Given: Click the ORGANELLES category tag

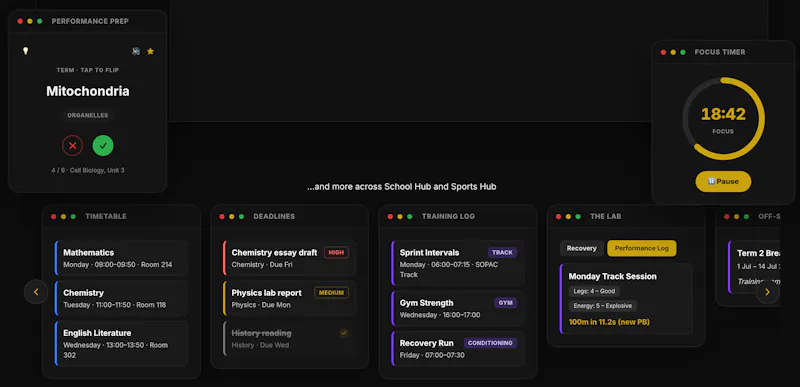Looking at the screenshot, I should (x=88, y=115).
